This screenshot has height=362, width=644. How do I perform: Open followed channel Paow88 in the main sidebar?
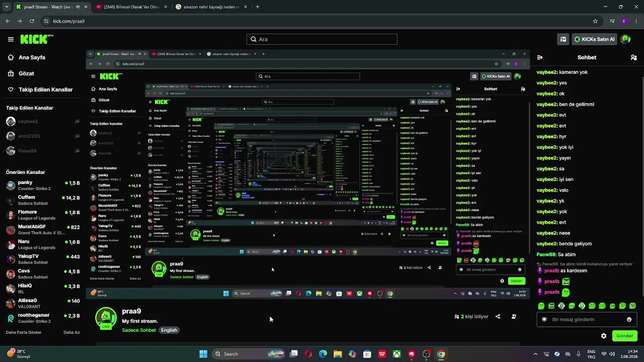click(43, 150)
